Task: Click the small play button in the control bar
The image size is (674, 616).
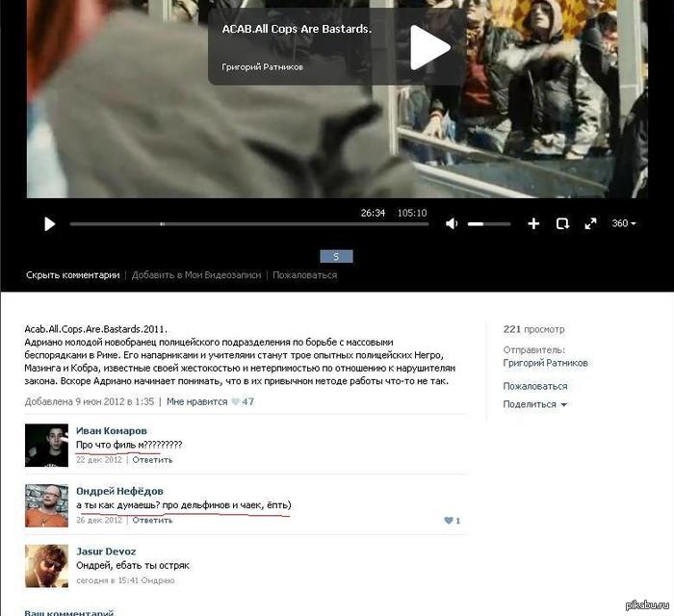Action: click(x=49, y=224)
